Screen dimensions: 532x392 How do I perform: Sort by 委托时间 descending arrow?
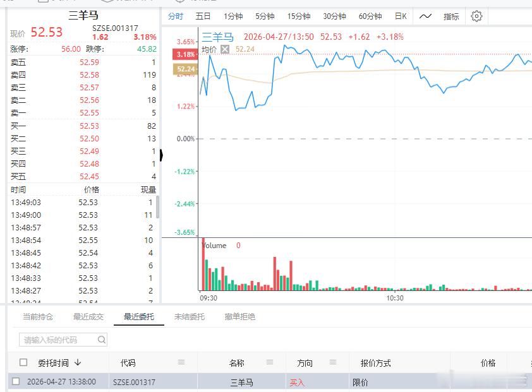point(78,362)
